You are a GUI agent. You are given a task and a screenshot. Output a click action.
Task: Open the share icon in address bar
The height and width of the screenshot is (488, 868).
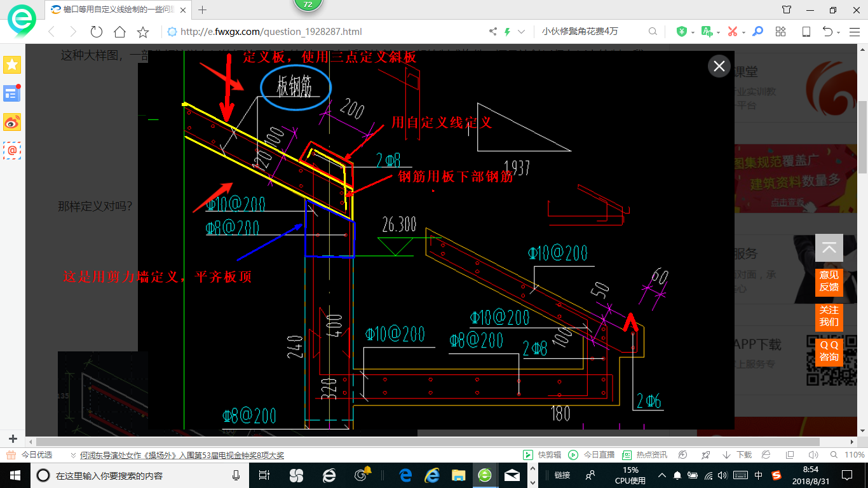493,32
